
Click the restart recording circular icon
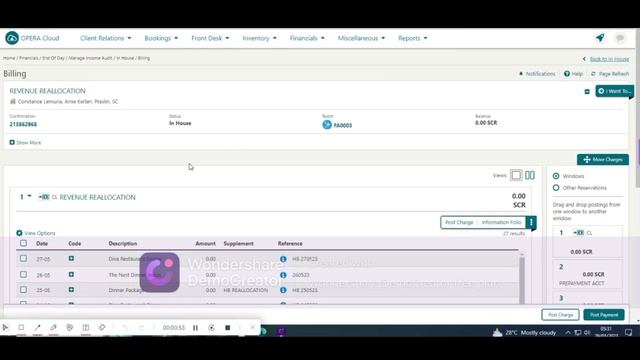[x=211, y=328]
